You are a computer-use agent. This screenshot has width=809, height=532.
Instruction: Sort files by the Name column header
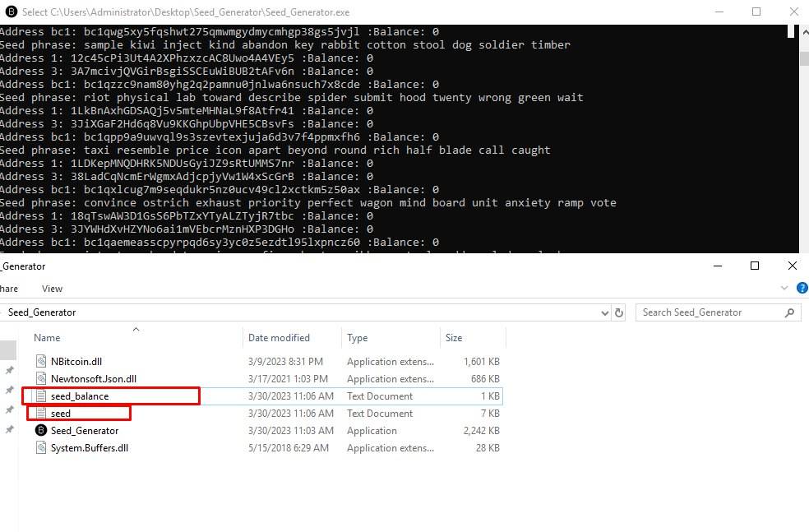tap(47, 337)
